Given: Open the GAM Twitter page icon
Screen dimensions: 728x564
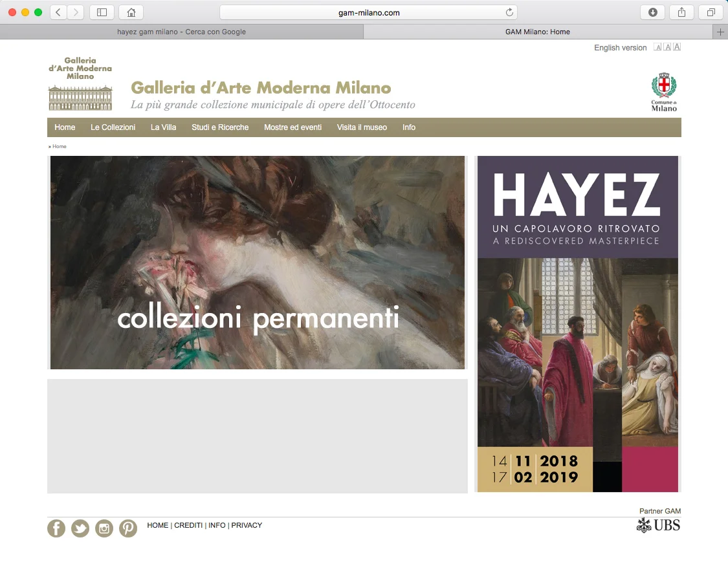Looking at the screenshot, I should point(80,528).
